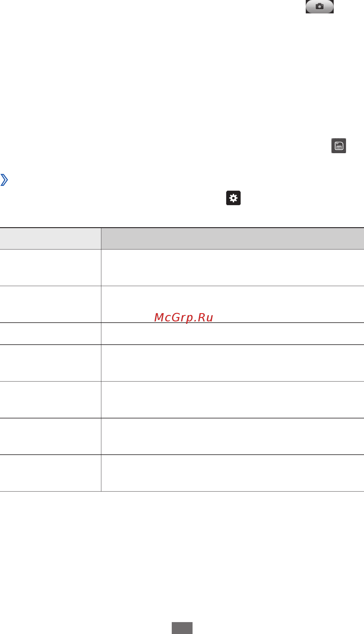Select the gray page number box
Image resolution: width=364 pixels, height=634 pixels.
click(x=182, y=628)
